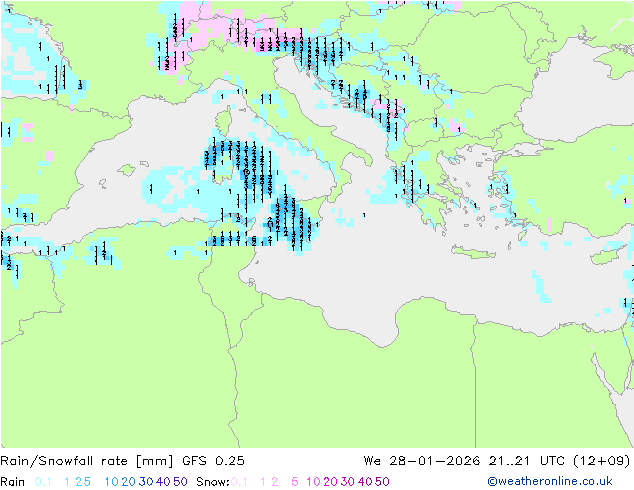Click the blue rain legend value 10
Viewport: 634px width, 490px height.
point(111,482)
